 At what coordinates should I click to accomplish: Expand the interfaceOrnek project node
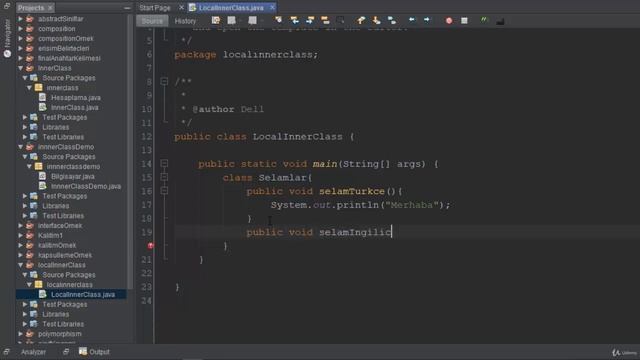click(x=20, y=225)
